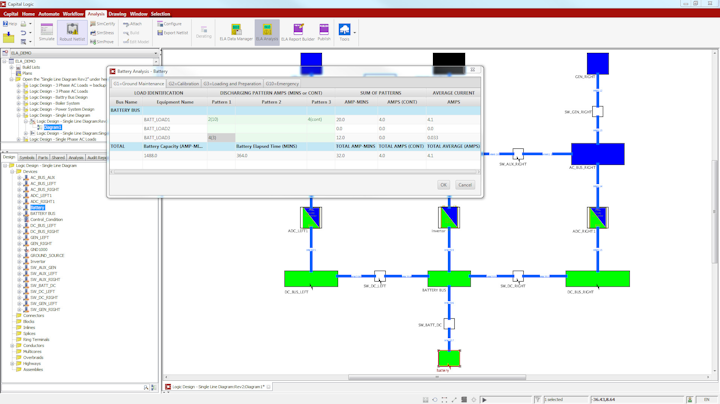Click the SW_BATT_DC switch symbol

coord(449,324)
